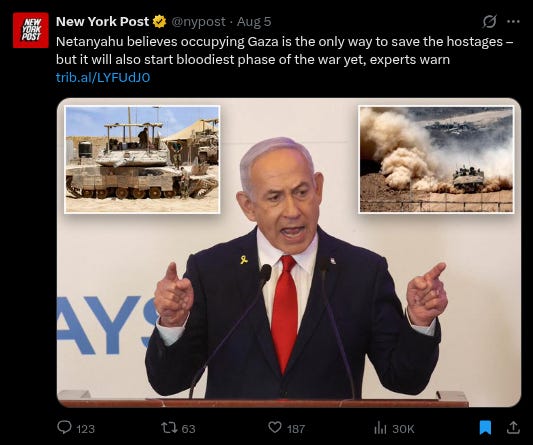Open the view analytics bar-chart icon
533x445 pixels.
(380, 428)
